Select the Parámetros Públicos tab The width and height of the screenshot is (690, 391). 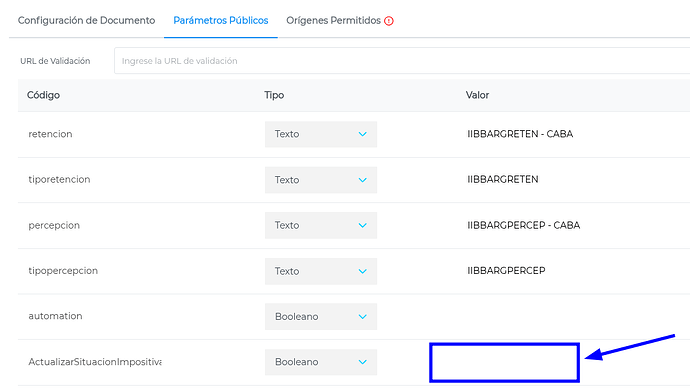pyautogui.click(x=220, y=21)
